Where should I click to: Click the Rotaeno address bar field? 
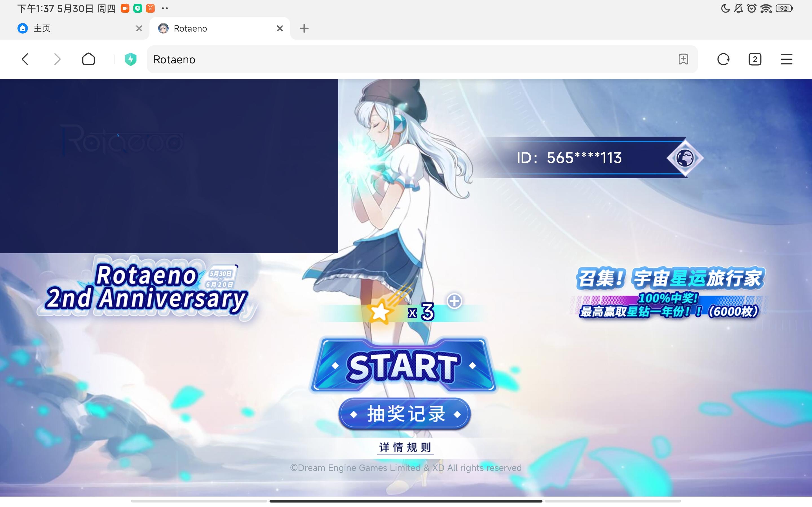coord(403,59)
